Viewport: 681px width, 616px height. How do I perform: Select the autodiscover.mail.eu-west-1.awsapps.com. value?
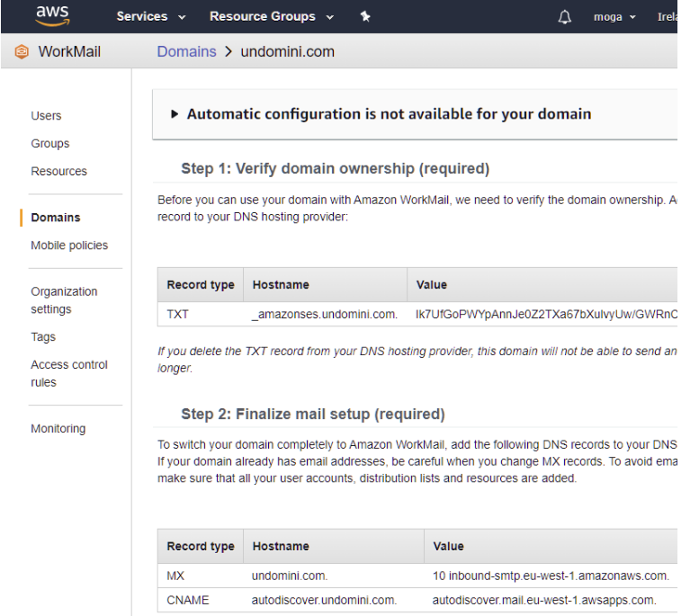544,601
